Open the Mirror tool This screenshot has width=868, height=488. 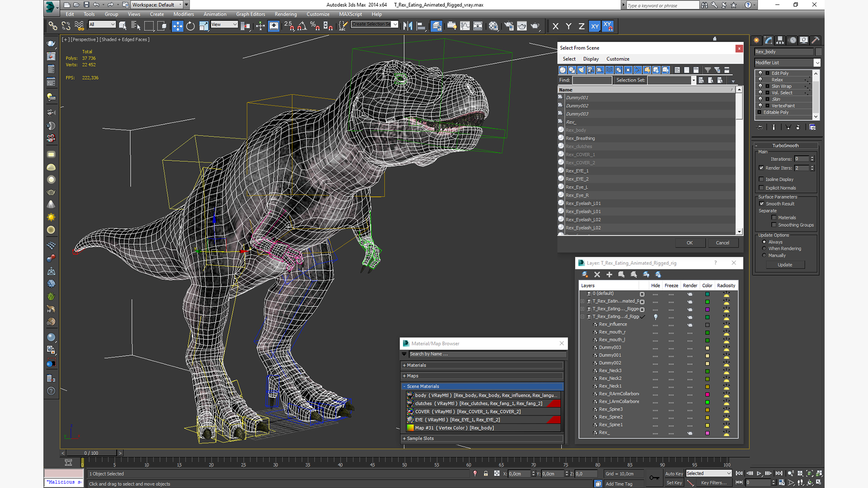pyautogui.click(x=407, y=26)
